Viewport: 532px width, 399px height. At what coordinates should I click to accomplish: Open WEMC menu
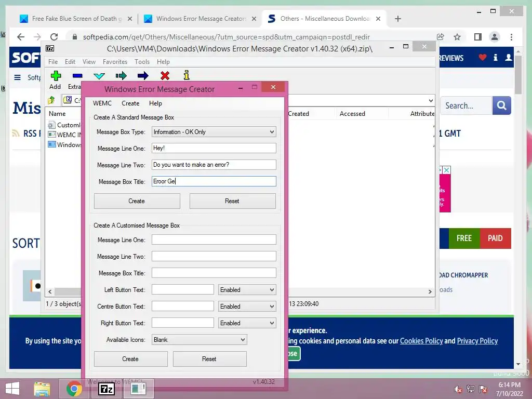click(x=102, y=103)
